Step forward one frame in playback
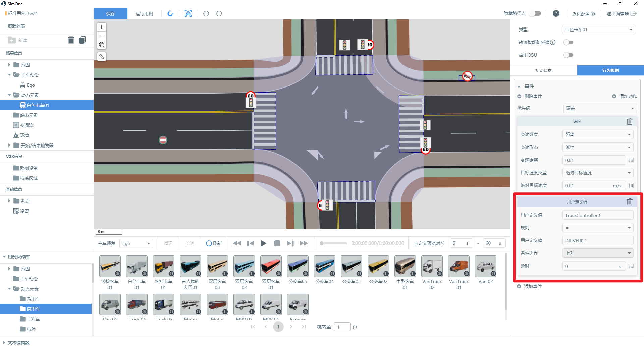This screenshot has width=644, height=348. pyautogui.click(x=290, y=243)
